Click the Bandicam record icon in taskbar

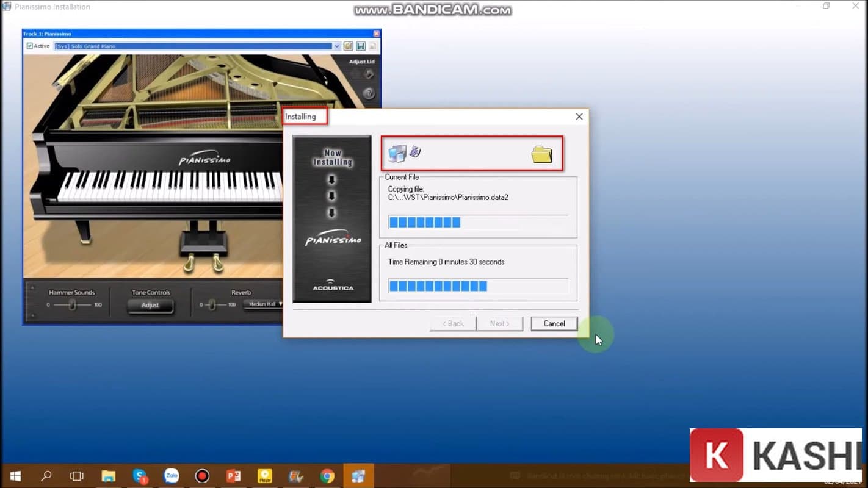tap(202, 476)
